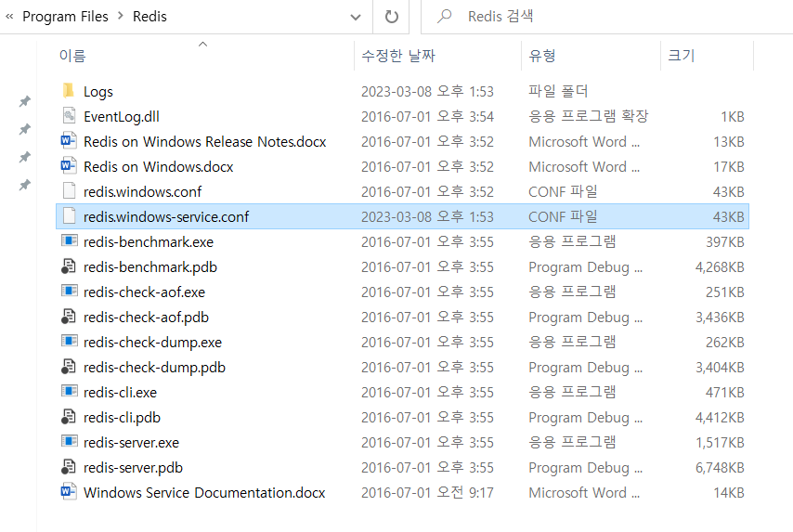The width and height of the screenshot is (793, 532).
Task: Click the fourth quick access pin icon
Action: coord(24,185)
